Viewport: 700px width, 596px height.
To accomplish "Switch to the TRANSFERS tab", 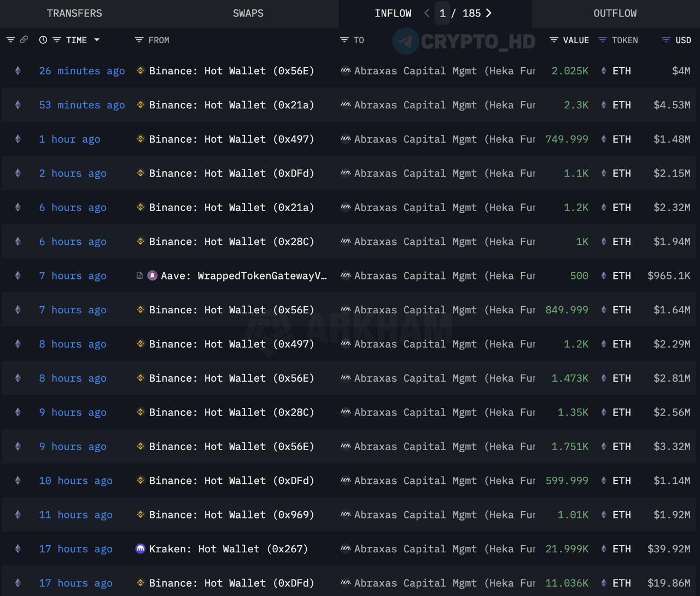I will (74, 13).
